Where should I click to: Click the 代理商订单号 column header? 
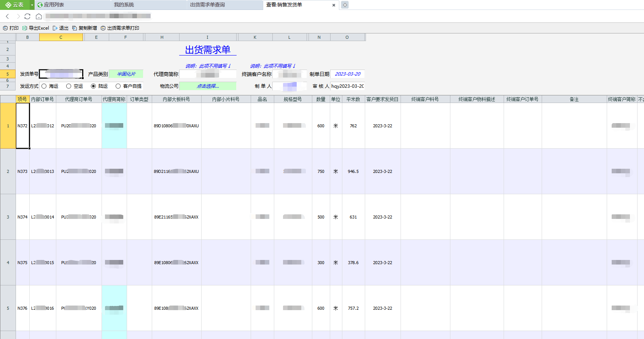[x=79, y=99]
